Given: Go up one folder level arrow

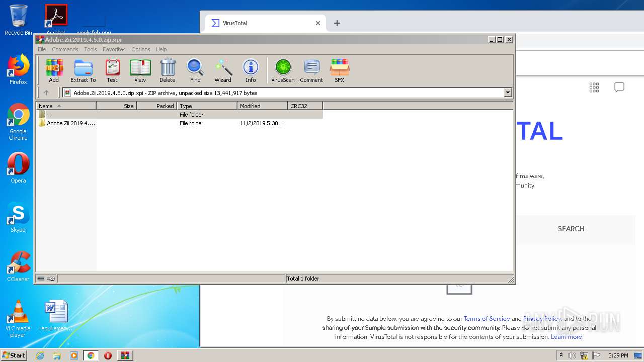Looking at the screenshot, I should [46, 93].
